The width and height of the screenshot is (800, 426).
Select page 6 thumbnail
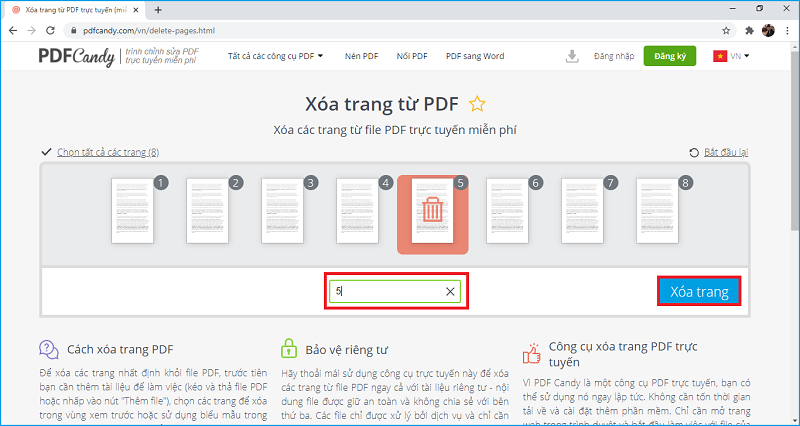pos(507,210)
